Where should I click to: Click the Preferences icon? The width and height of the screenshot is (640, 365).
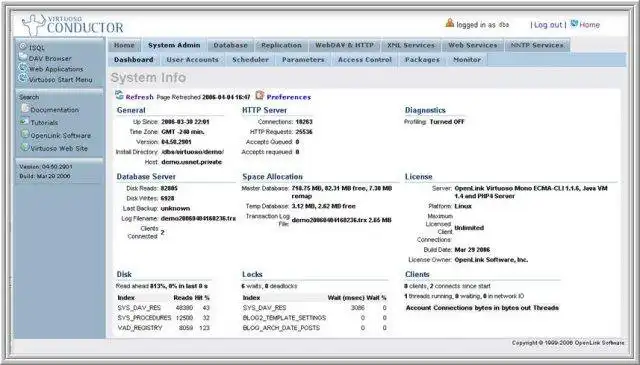(260, 96)
